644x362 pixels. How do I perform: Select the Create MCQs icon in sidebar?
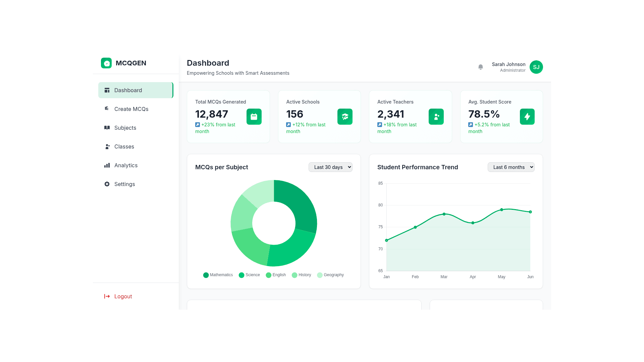click(107, 109)
